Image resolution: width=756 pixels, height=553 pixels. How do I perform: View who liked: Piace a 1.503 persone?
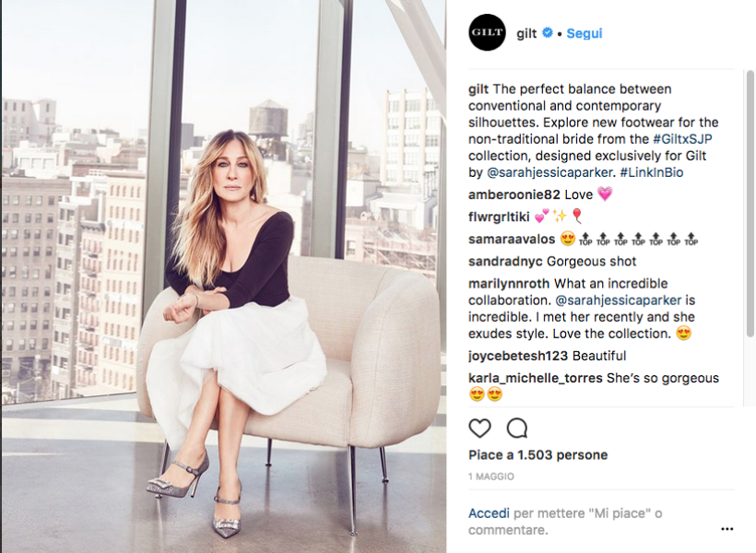click(x=538, y=454)
